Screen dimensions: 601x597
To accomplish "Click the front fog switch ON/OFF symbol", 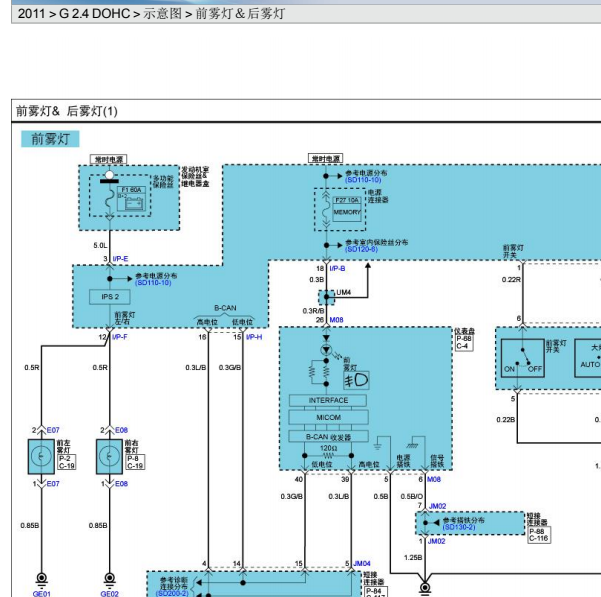I will tap(522, 358).
